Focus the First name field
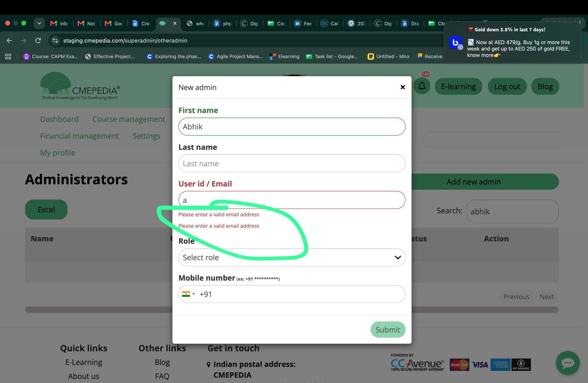Viewport: 588px width, 383px height. tap(292, 127)
